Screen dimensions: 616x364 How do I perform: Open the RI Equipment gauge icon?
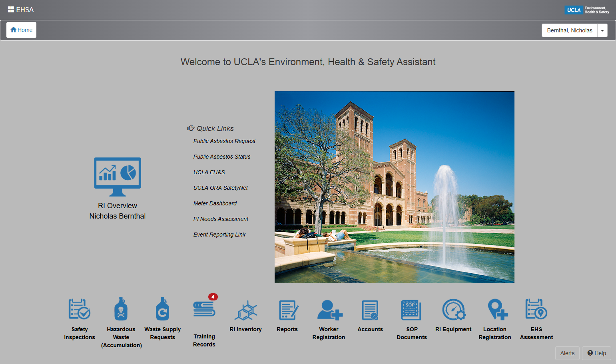point(454,310)
